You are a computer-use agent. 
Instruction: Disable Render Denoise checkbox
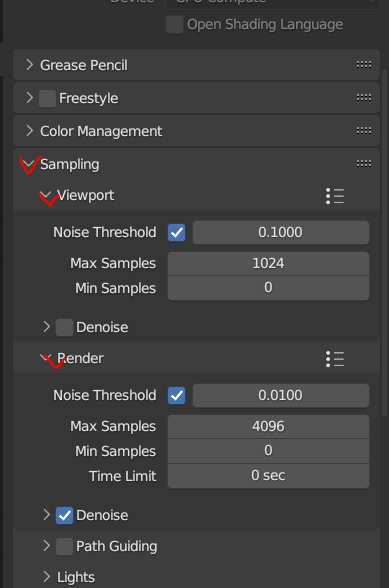coord(65,516)
